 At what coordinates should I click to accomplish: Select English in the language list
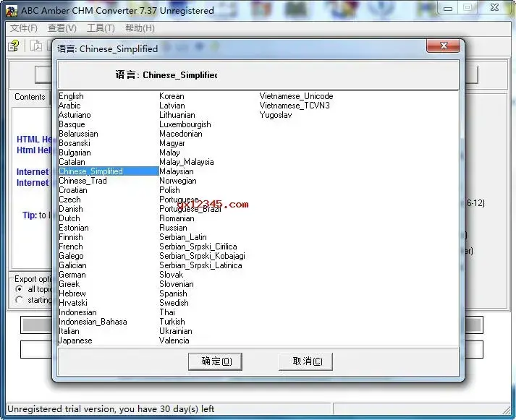(x=71, y=96)
